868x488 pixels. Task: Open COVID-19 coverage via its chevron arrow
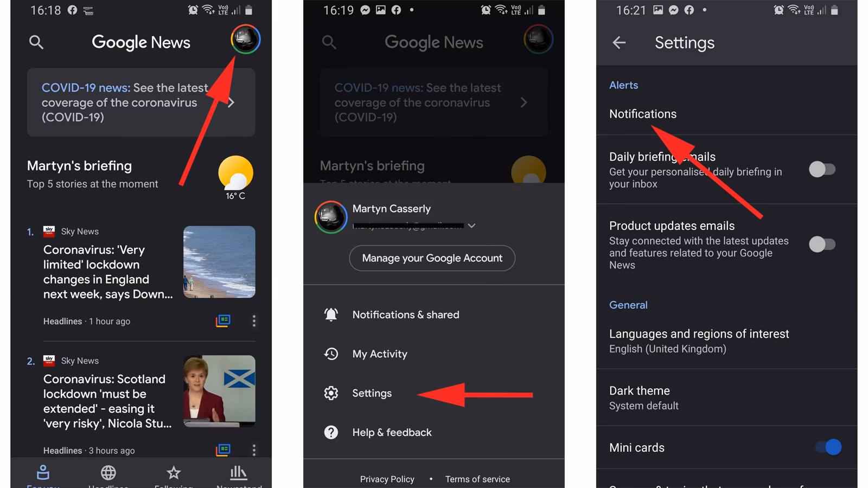[232, 102]
